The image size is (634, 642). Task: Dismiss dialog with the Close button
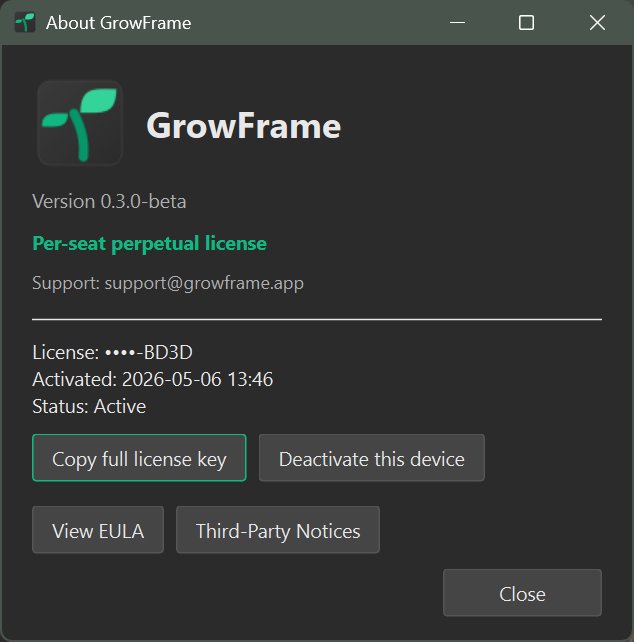522,593
